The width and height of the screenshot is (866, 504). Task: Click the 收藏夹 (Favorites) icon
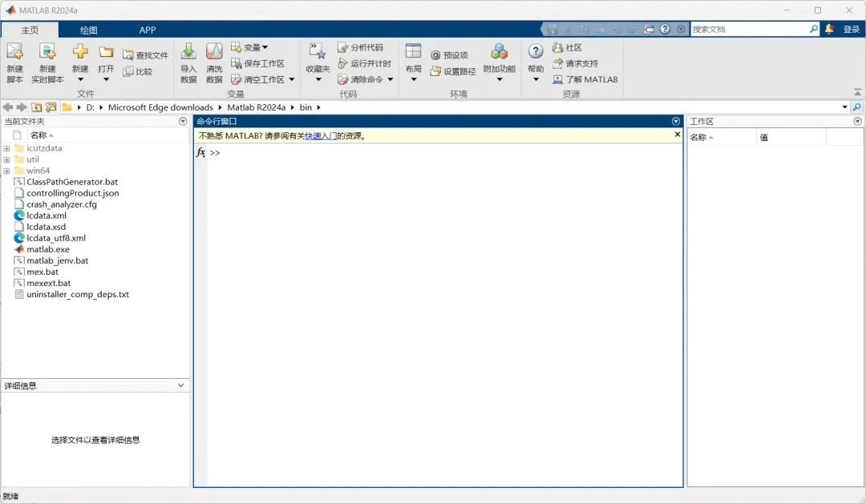[x=318, y=52]
